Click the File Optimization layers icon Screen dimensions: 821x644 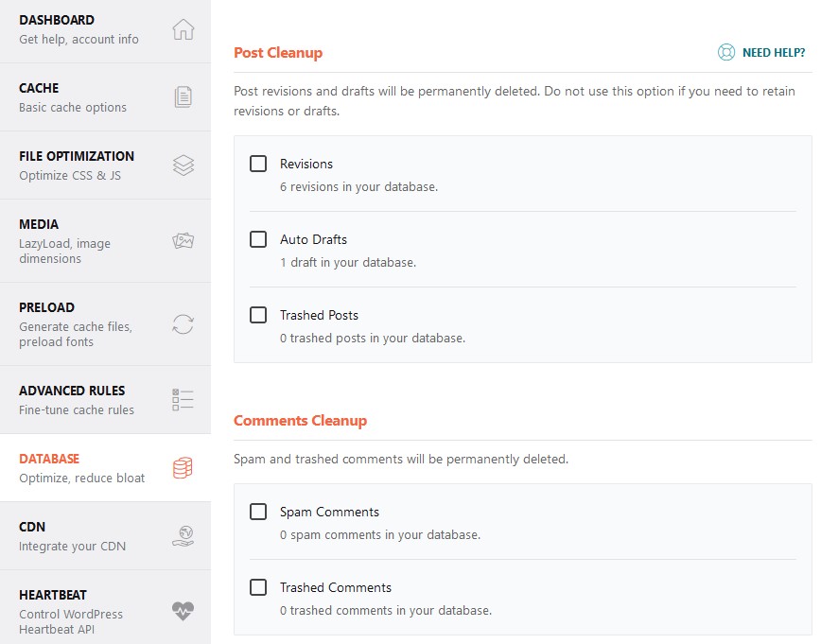183,165
